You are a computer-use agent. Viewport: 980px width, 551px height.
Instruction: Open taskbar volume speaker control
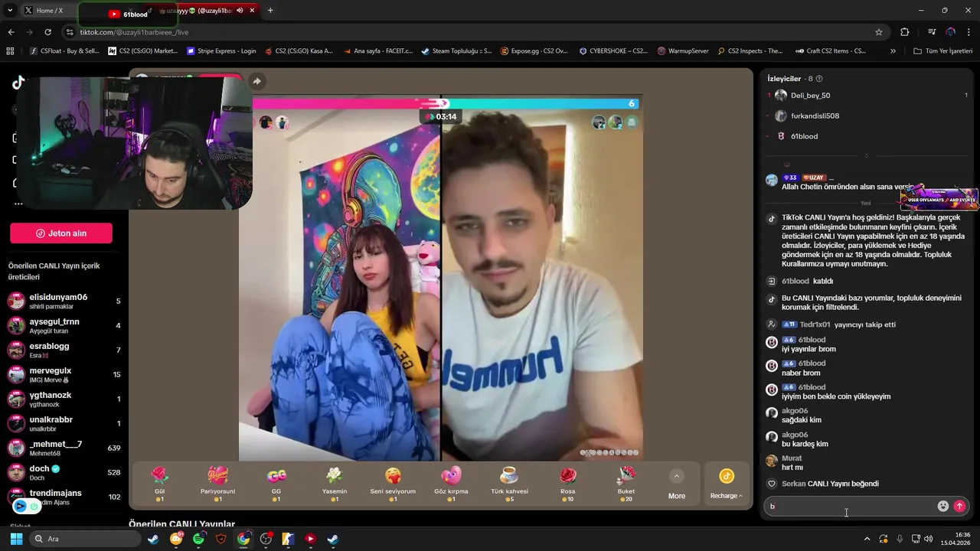click(x=928, y=539)
